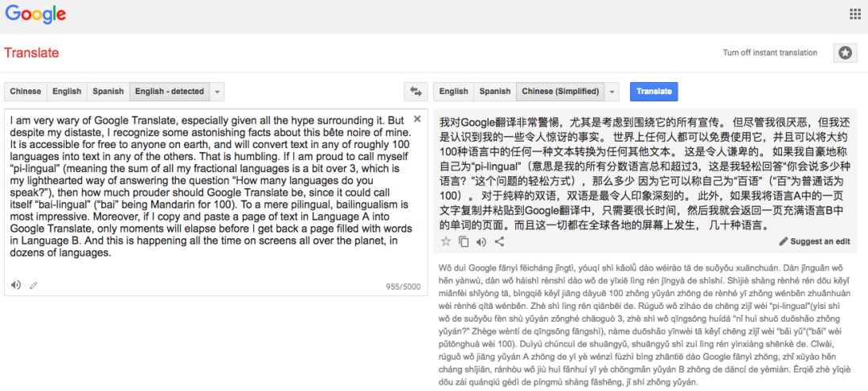Image resolution: width=868 pixels, height=391 pixels.
Task: Click the blue Translate button
Action: [653, 92]
